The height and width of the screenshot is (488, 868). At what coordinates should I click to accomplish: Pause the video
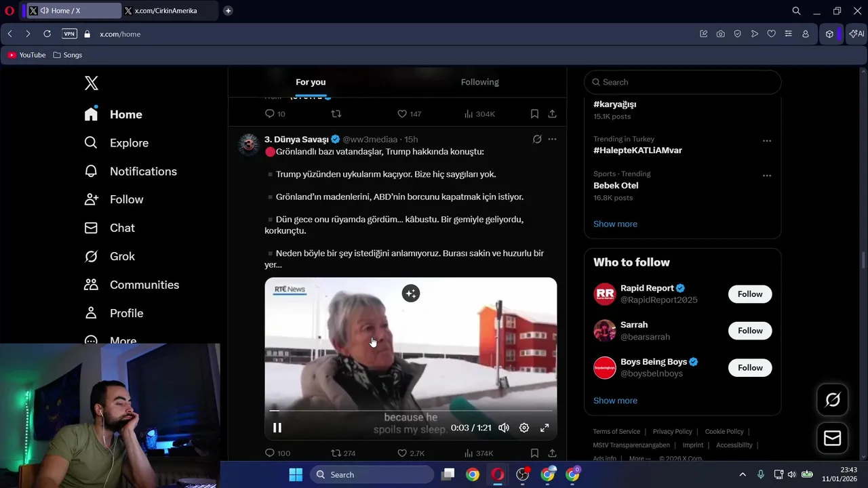click(x=277, y=428)
